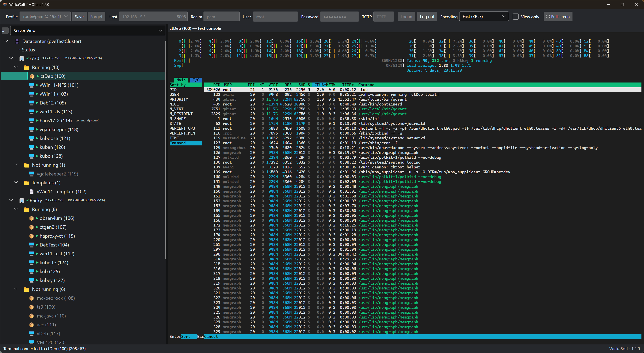The height and width of the screenshot is (353, 644).
Task: Open the Server View dropdown
Action: coord(87,30)
